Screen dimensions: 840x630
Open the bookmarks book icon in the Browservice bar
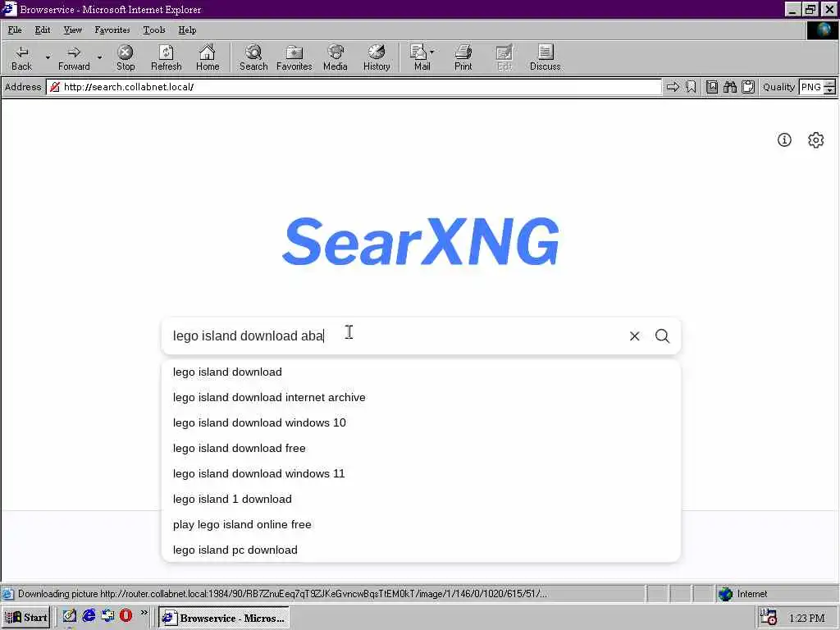pyautogui.click(x=712, y=87)
